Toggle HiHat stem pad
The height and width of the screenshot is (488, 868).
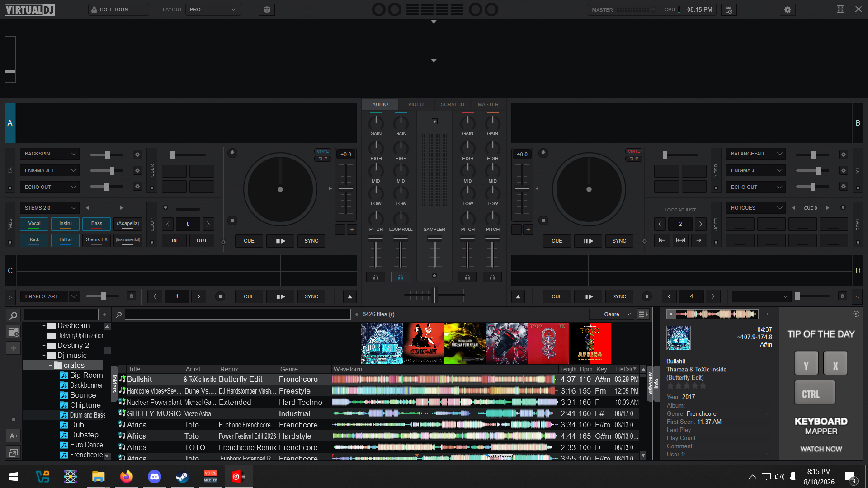66,240
